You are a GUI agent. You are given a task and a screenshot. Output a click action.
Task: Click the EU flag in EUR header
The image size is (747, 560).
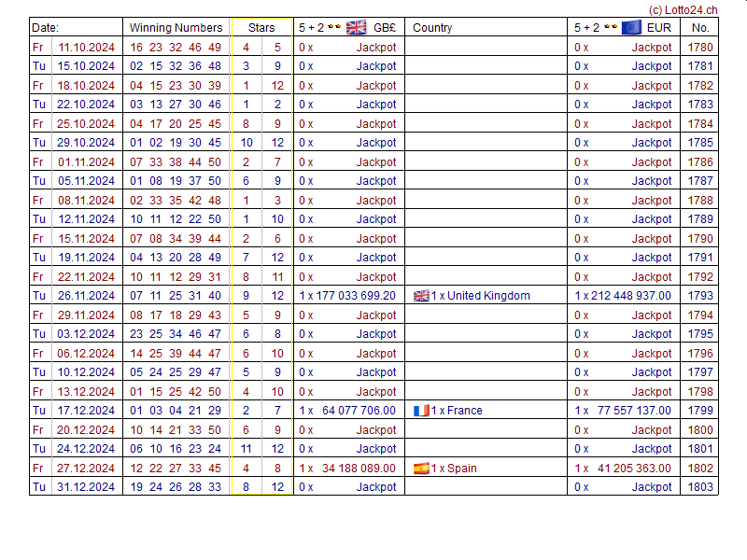pos(631,27)
